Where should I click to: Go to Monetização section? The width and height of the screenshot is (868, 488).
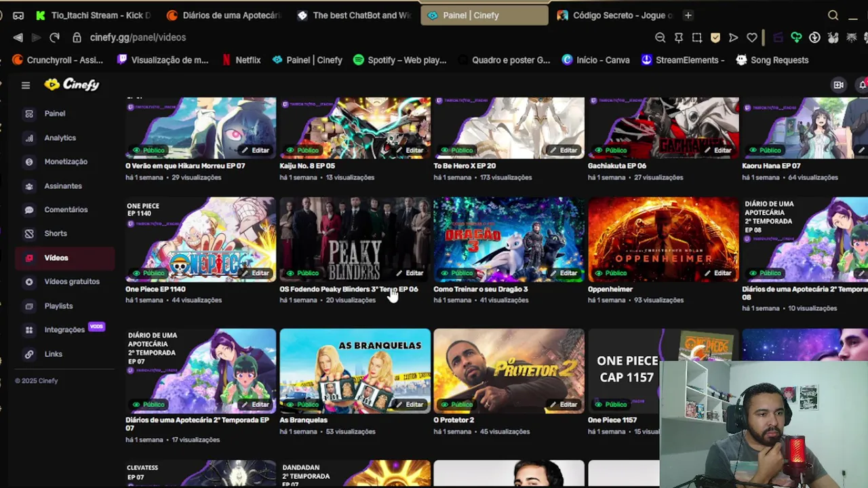click(66, 162)
